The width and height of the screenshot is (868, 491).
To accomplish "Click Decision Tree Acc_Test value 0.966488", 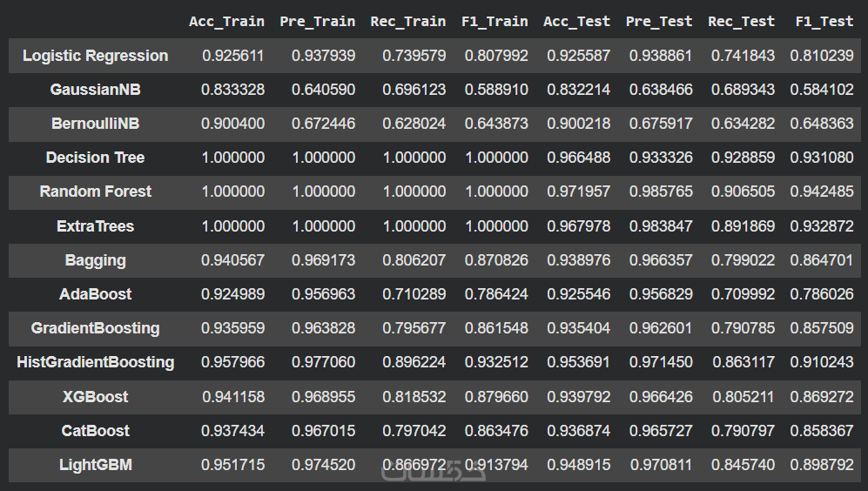I will point(578,158).
